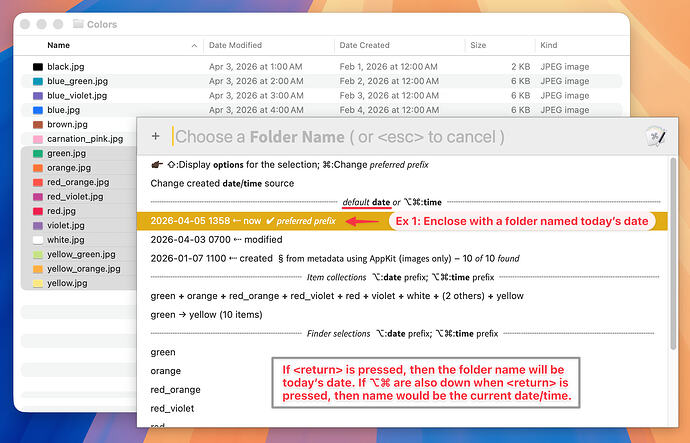
Task: Click the blue_violet.jpg file name
Action: click(77, 96)
